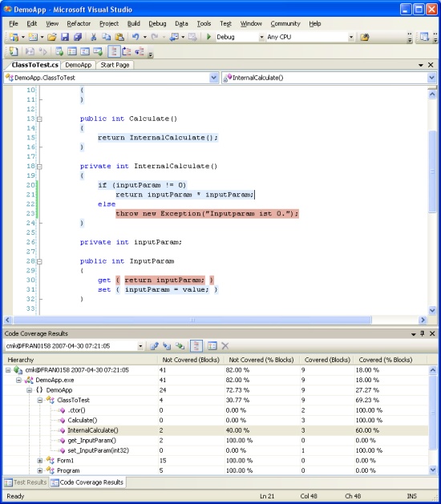Expand the Program node in coverage tree
Image resolution: width=441 pixels, height=504 pixels.
click(39, 470)
